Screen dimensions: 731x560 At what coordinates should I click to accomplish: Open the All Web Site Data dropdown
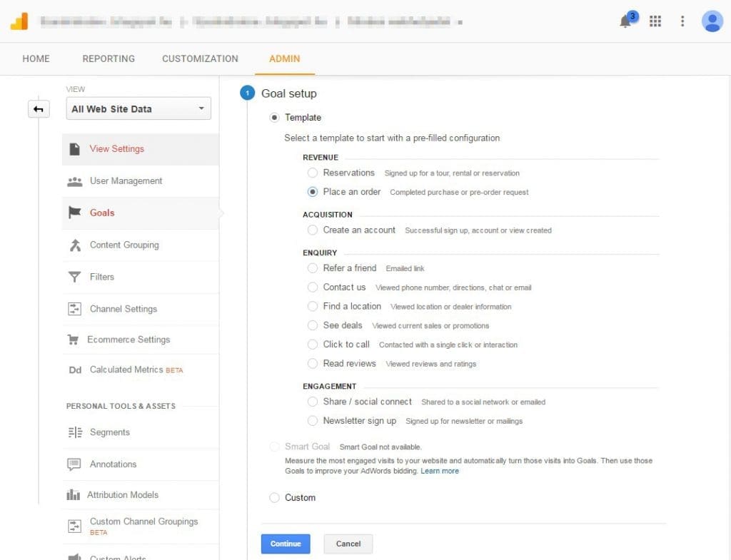tap(138, 108)
